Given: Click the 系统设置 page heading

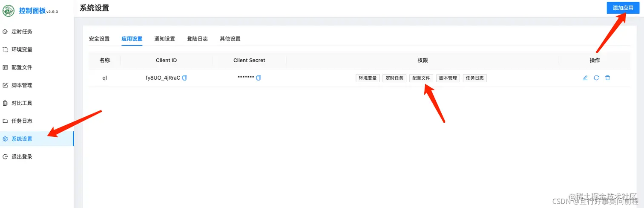Looking at the screenshot, I should [x=95, y=8].
